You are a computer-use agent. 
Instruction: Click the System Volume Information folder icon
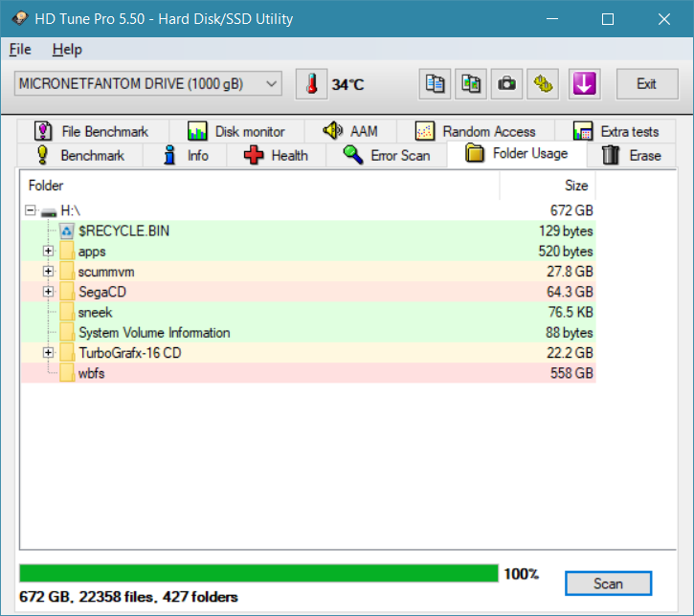67,333
